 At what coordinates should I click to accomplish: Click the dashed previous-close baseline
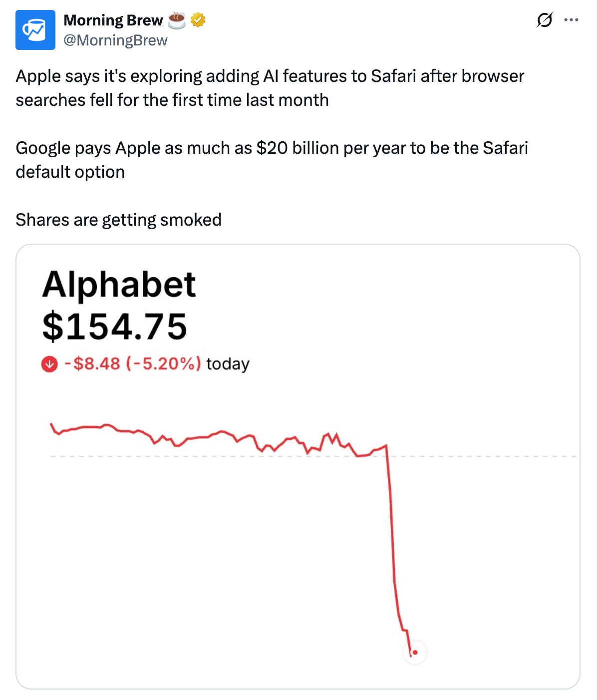click(313, 456)
